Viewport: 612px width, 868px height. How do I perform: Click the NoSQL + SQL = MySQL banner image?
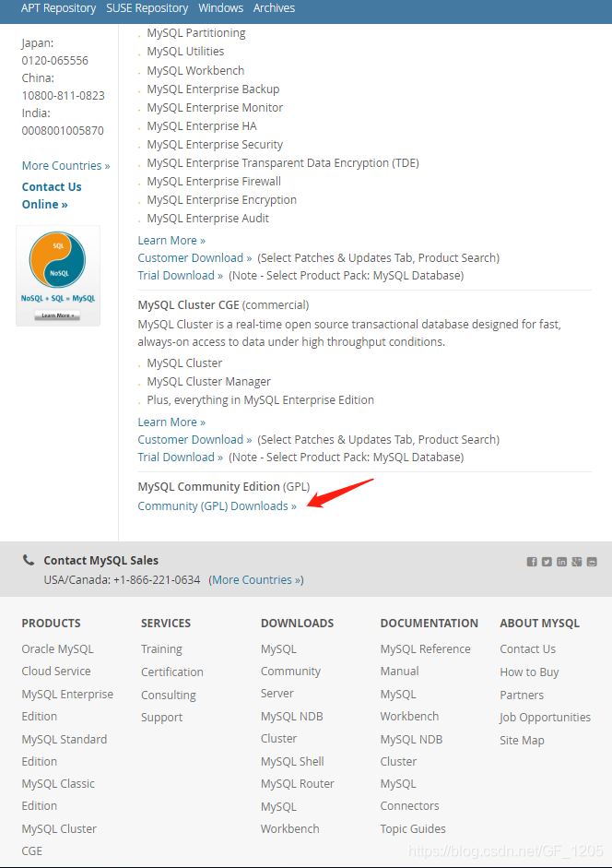pyautogui.click(x=58, y=276)
